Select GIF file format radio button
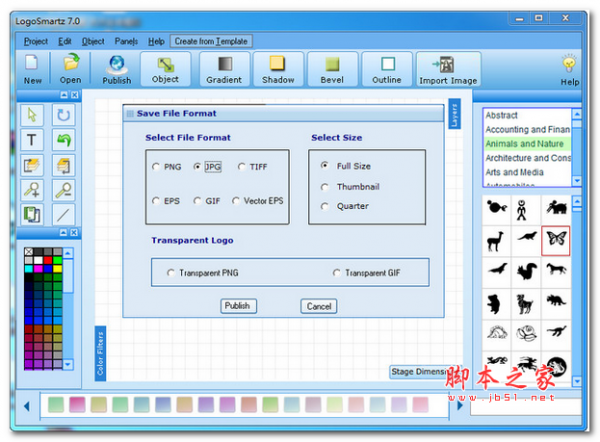Image resolution: width=600 pixels, height=442 pixels. (x=197, y=201)
